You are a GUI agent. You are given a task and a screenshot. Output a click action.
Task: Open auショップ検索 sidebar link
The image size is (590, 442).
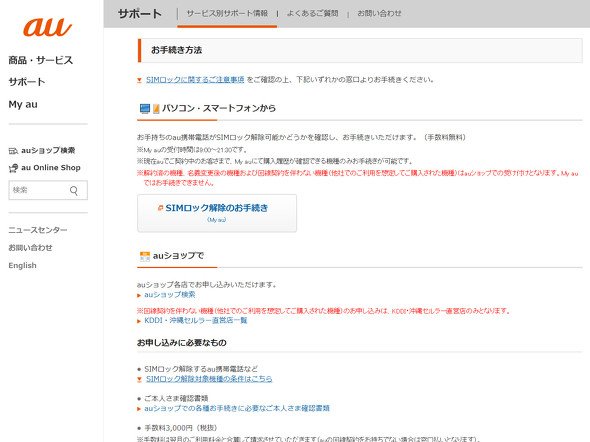tap(48, 150)
